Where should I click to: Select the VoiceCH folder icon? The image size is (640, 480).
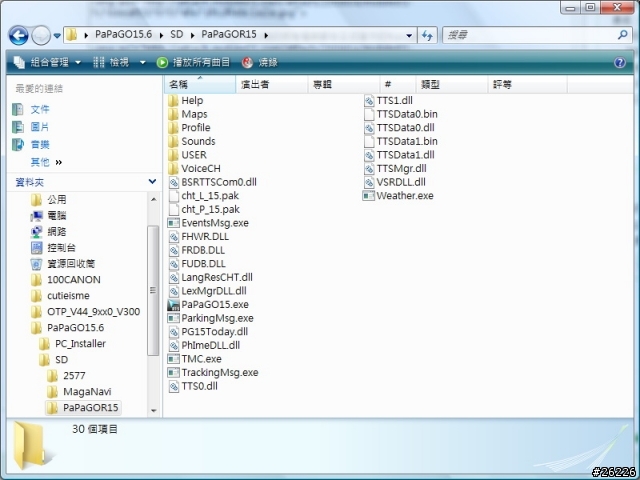(173, 168)
